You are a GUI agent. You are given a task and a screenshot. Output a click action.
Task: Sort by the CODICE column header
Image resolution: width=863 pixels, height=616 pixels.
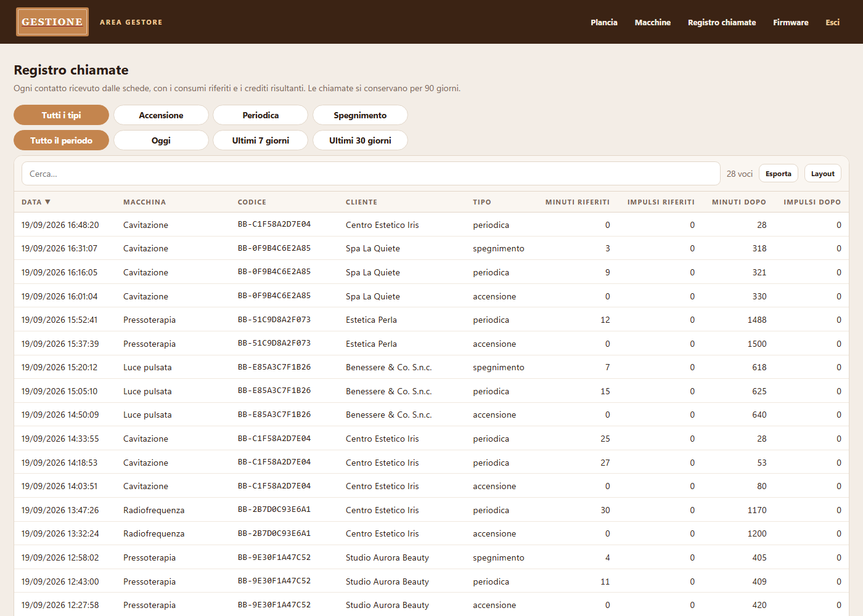coord(252,202)
